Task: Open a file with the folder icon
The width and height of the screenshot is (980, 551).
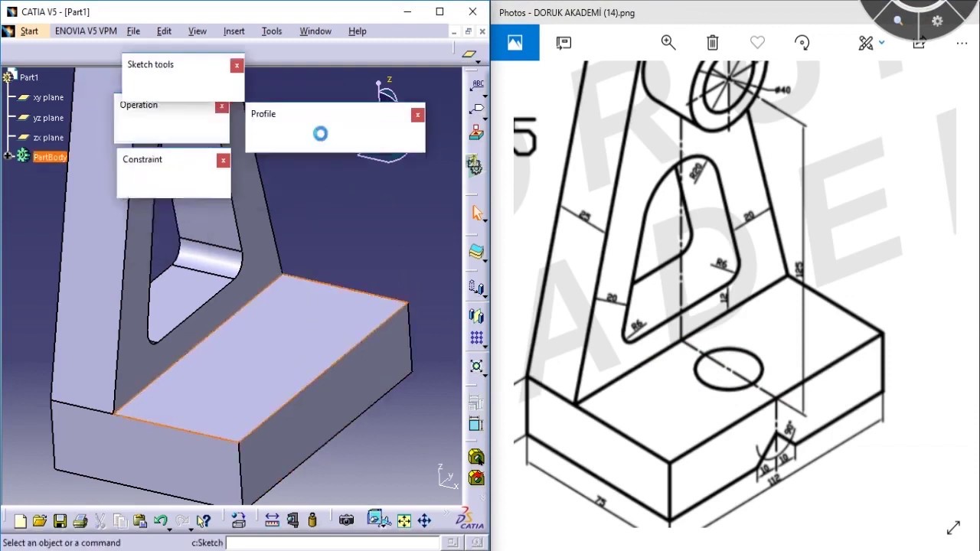Action: tap(40, 521)
